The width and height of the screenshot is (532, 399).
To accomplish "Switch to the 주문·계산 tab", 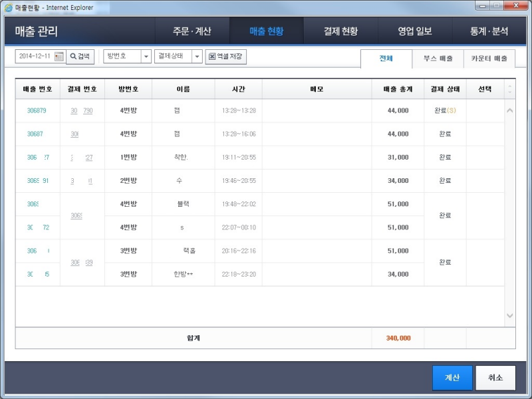I will 193,31.
